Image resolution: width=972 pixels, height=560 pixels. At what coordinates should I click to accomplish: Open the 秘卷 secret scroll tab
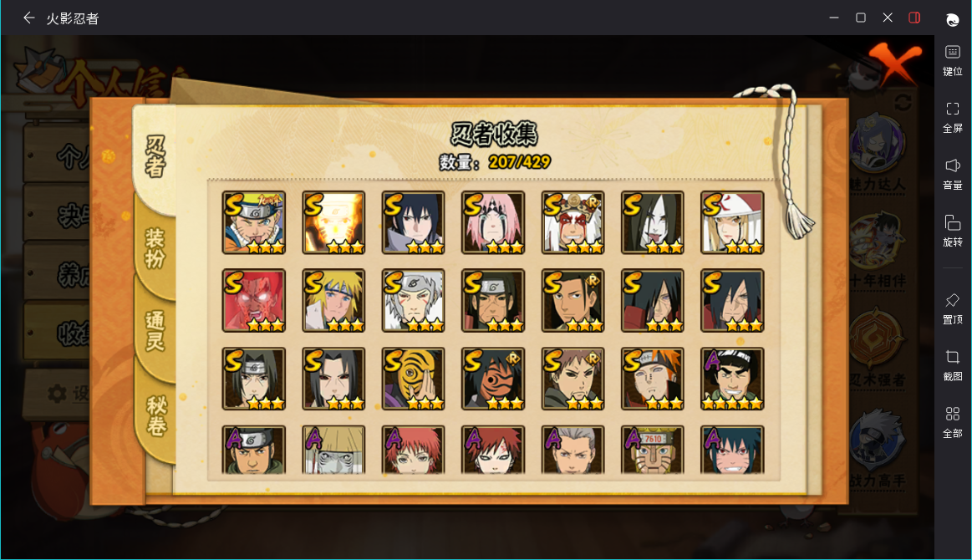[155, 415]
